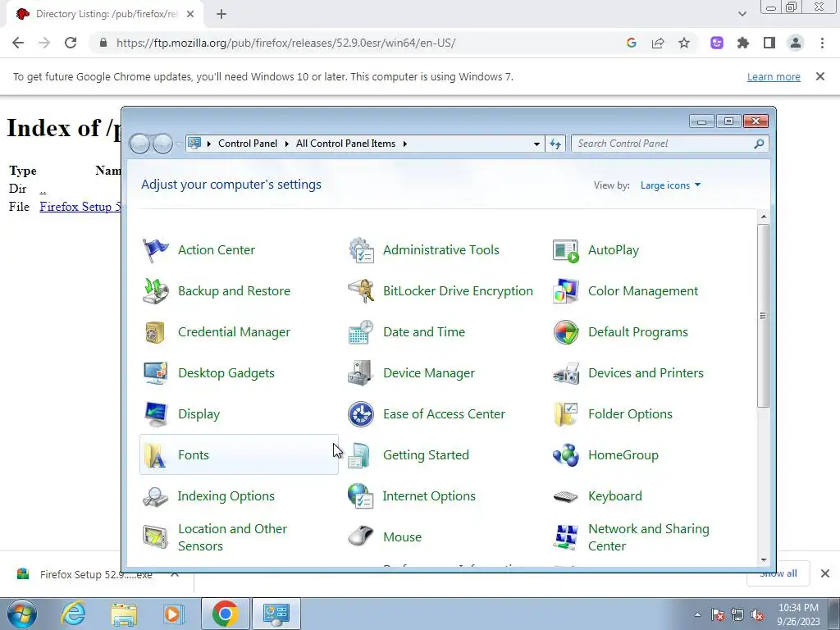Click the Control Panel scrollbar down arrow
This screenshot has width=840, height=630.
click(x=764, y=560)
